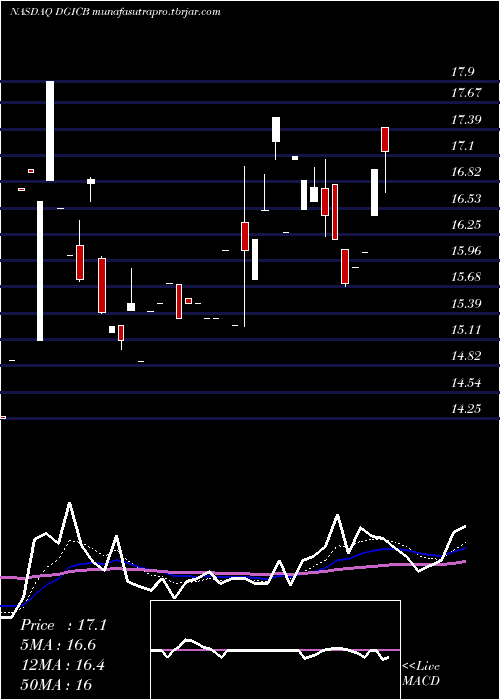
Task: Click the 14.82 price axis label
Action: (466, 356)
